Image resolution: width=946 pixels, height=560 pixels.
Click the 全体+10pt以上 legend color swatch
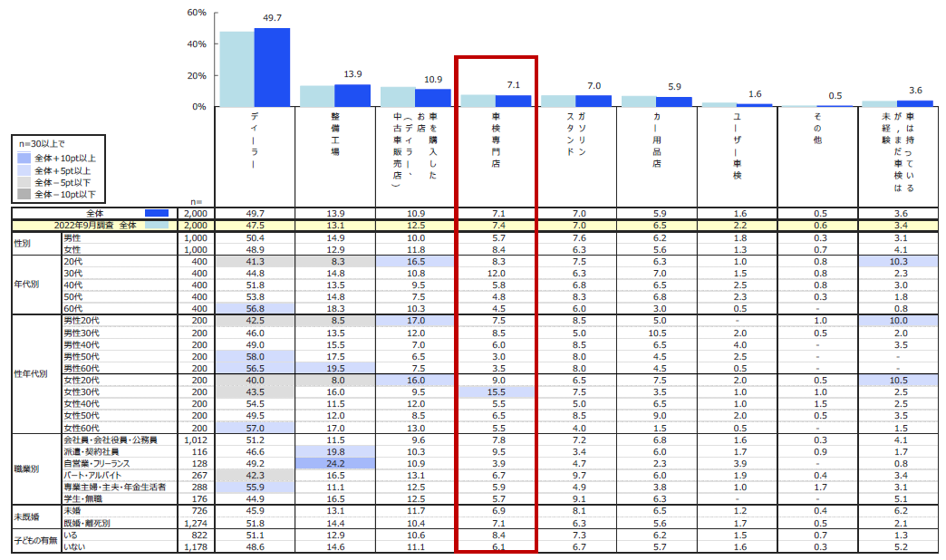click(x=24, y=159)
